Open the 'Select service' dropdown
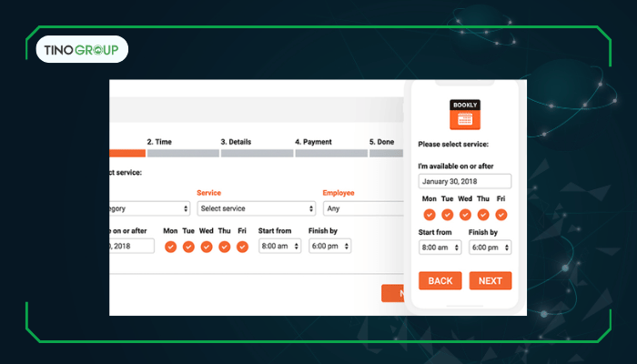 pyautogui.click(x=256, y=208)
